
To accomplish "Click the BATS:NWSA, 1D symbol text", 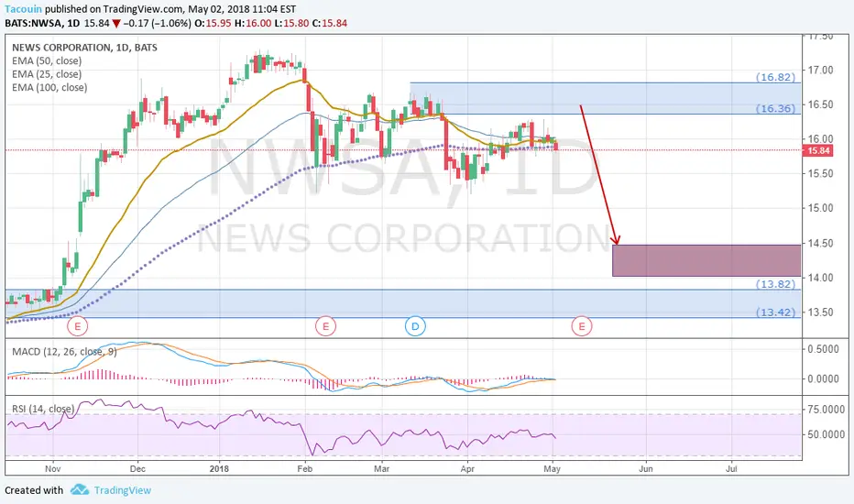I will click(42, 24).
